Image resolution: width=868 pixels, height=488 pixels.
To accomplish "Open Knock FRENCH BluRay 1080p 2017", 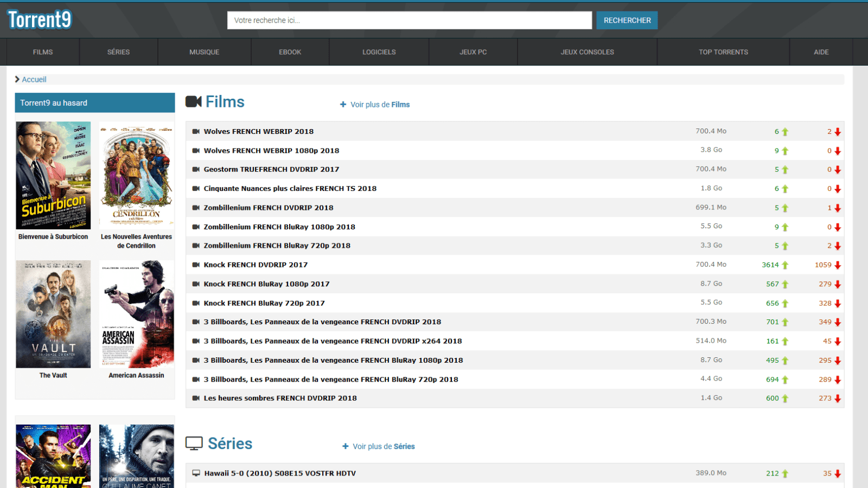I will pos(266,284).
